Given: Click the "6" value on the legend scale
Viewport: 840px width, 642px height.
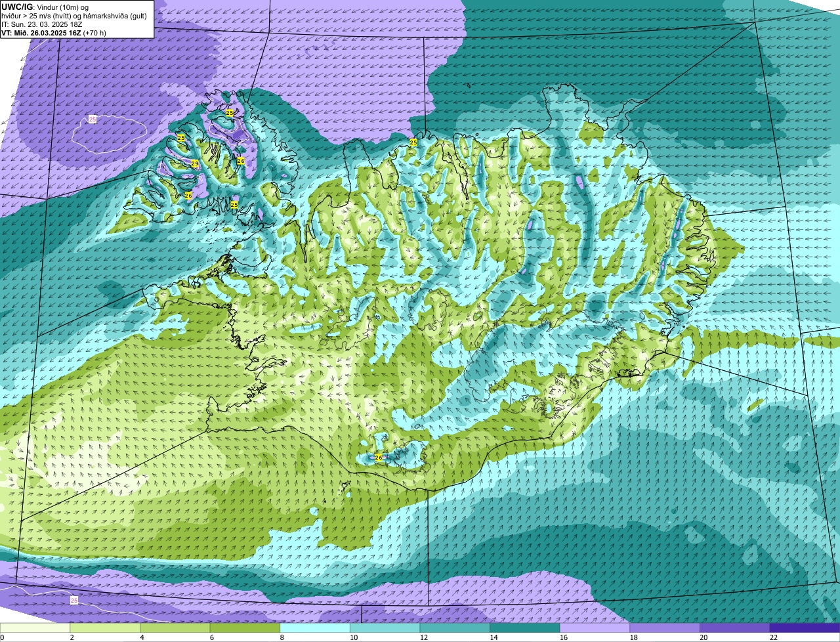Looking at the screenshot, I should (212, 637).
